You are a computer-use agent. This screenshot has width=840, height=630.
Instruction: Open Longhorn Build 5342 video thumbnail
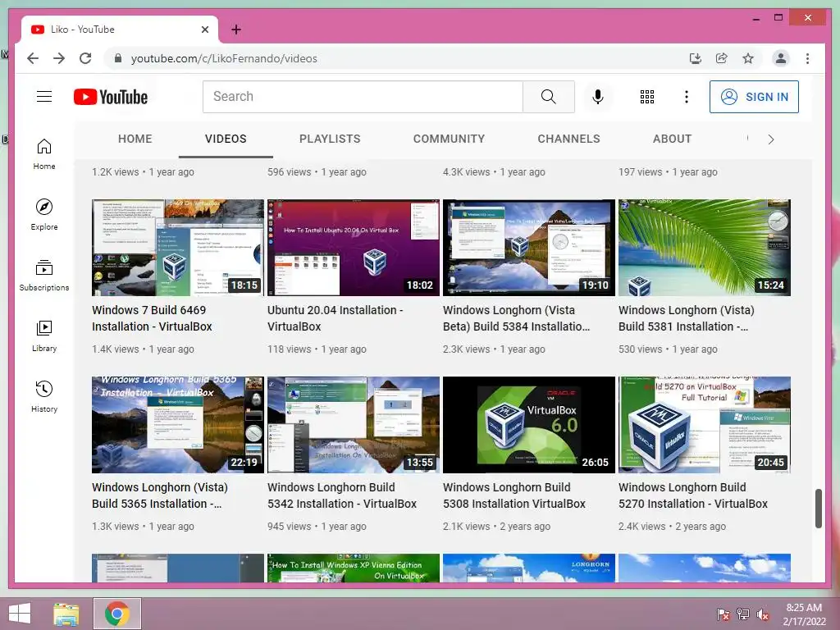[x=354, y=425]
